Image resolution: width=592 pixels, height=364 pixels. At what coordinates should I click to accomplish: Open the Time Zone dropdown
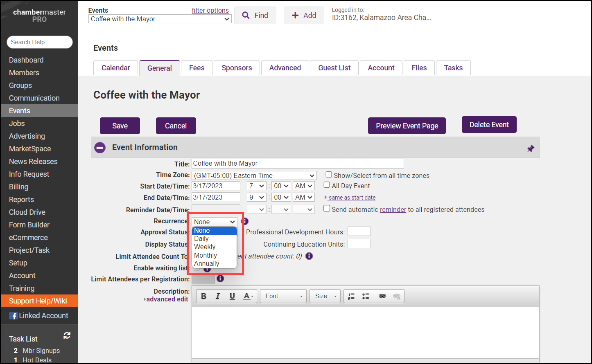pos(254,175)
